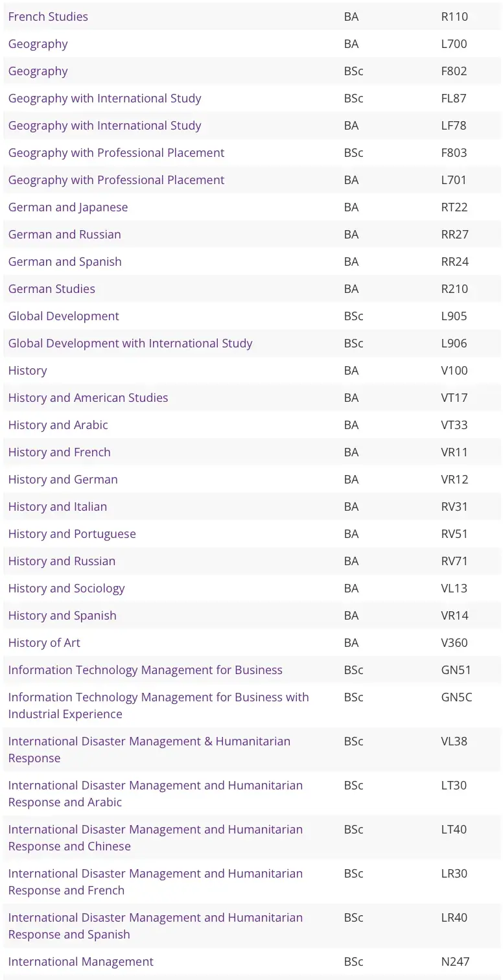The image size is (503, 980).
Task: Open Geography with Professional Placement code L701
Action: (x=116, y=180)
